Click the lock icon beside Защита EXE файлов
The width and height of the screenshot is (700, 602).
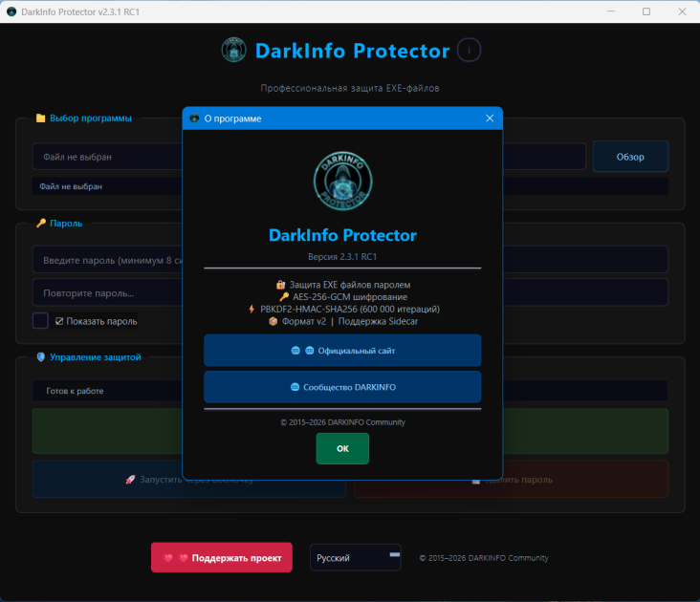(x=280, y=285)
